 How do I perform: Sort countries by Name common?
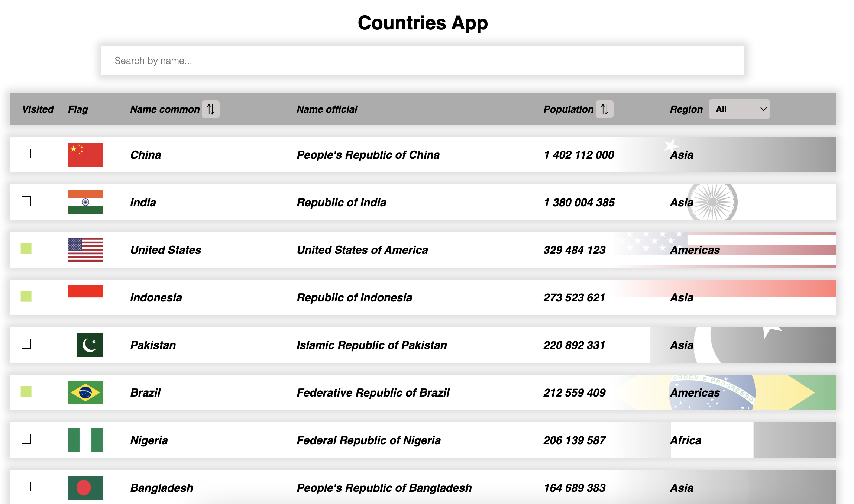pos(211,109)
